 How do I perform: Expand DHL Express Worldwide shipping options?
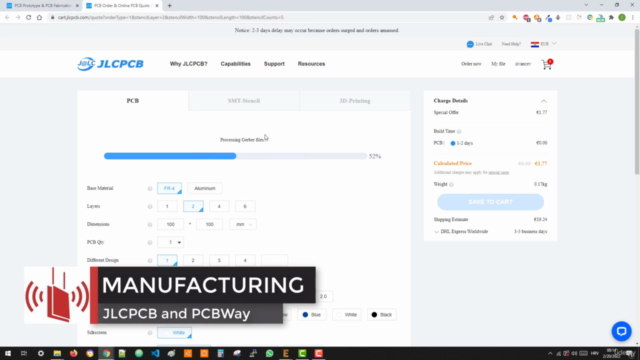436,232
